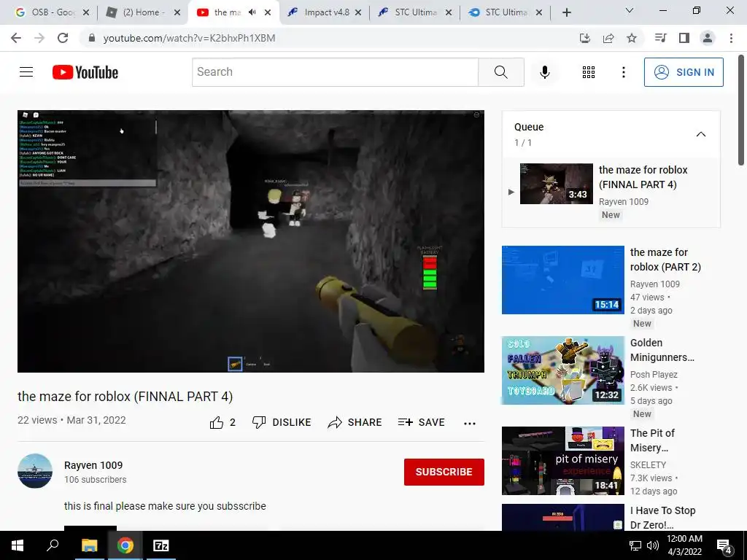Click page vertical scrollbar
The width and height of the screenshot is (747, 560).
[741, 111]
